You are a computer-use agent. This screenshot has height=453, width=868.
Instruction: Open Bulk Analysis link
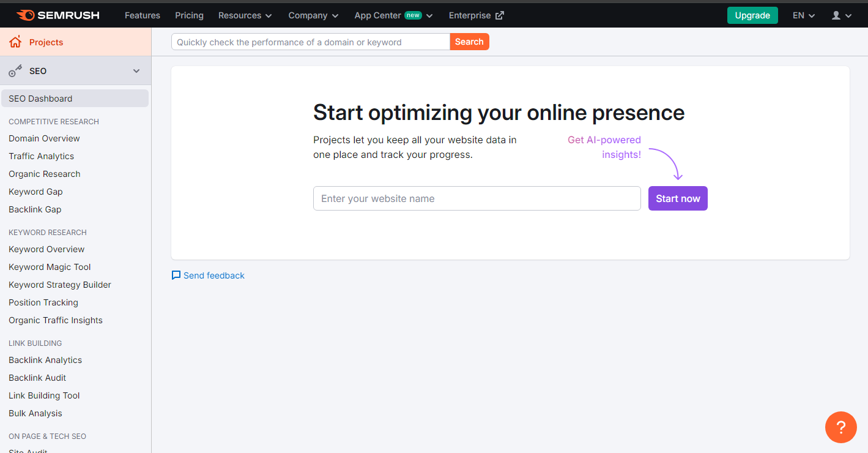pos(35,413)
